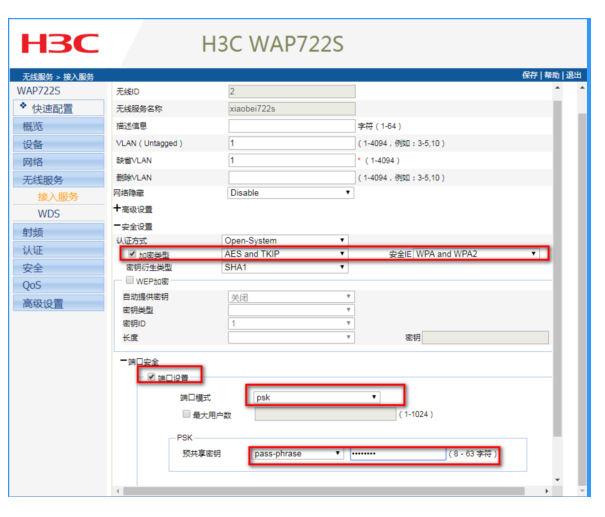Click the WEP 密钥 key input field
This screenshot has width=605, height=517.
(485, 338)
